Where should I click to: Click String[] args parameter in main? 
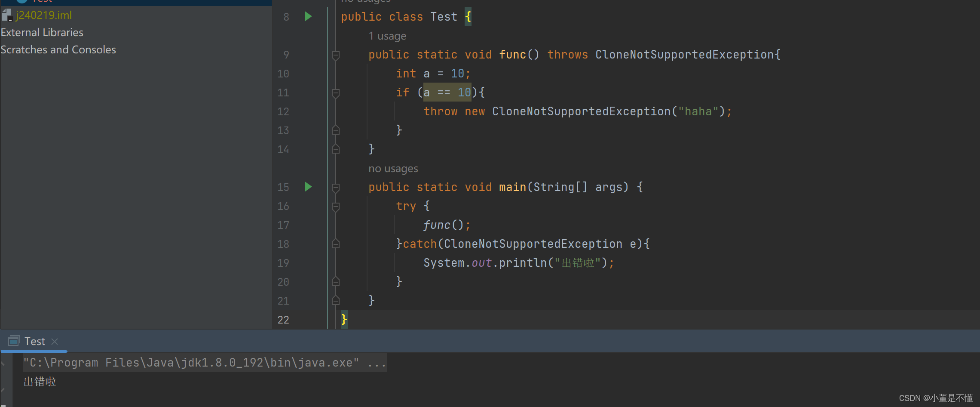pos(578,187)
